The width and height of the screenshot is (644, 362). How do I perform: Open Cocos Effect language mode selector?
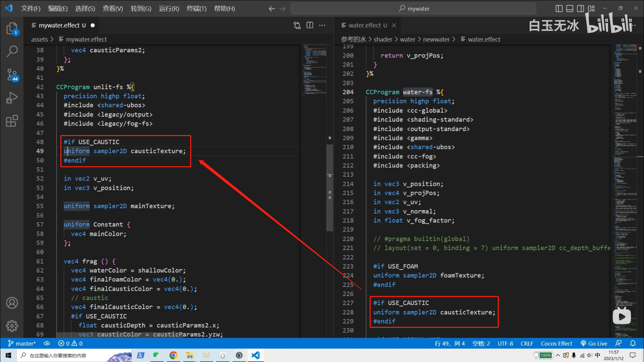point(556,344)
